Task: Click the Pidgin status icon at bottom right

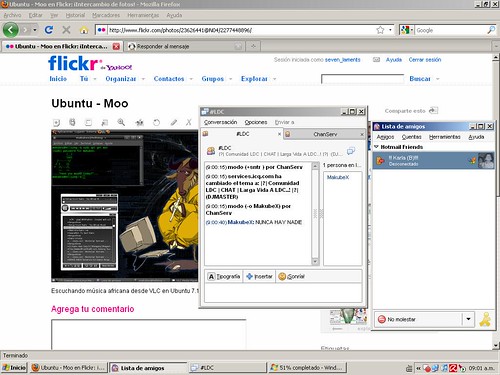Action: 485,319
